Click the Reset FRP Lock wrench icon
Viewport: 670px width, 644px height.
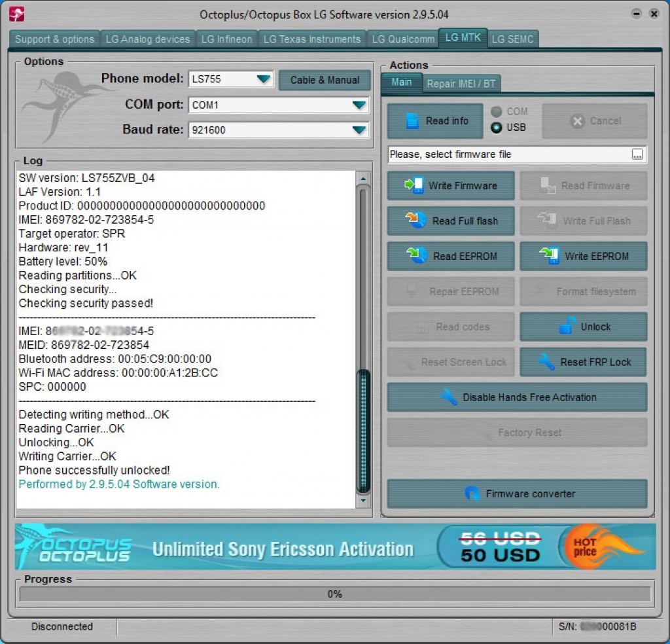pos(545,362)
